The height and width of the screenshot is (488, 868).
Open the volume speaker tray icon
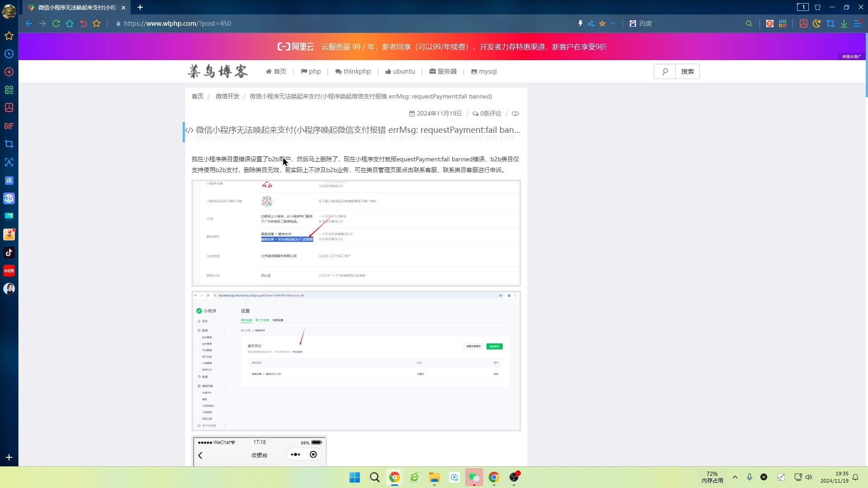(809, 477)
